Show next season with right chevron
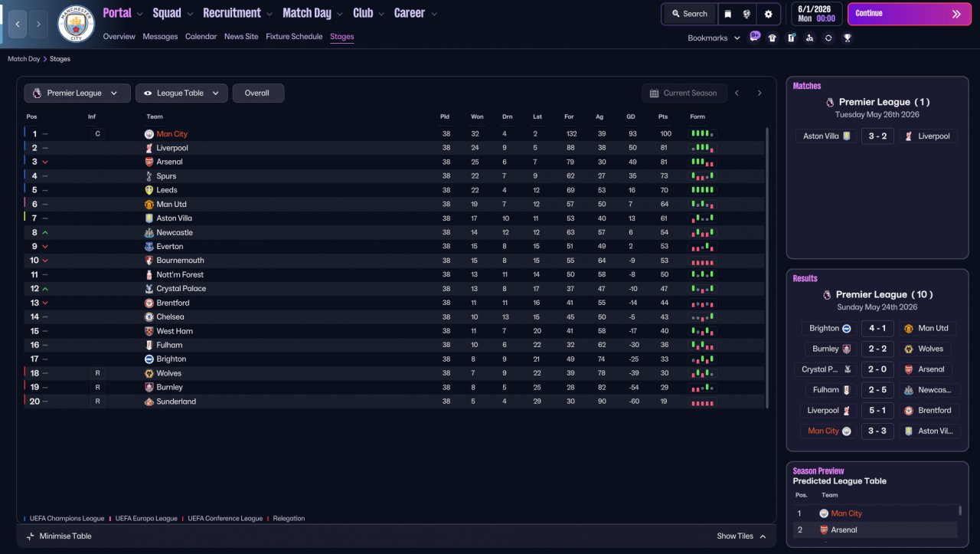 (759, 93)
